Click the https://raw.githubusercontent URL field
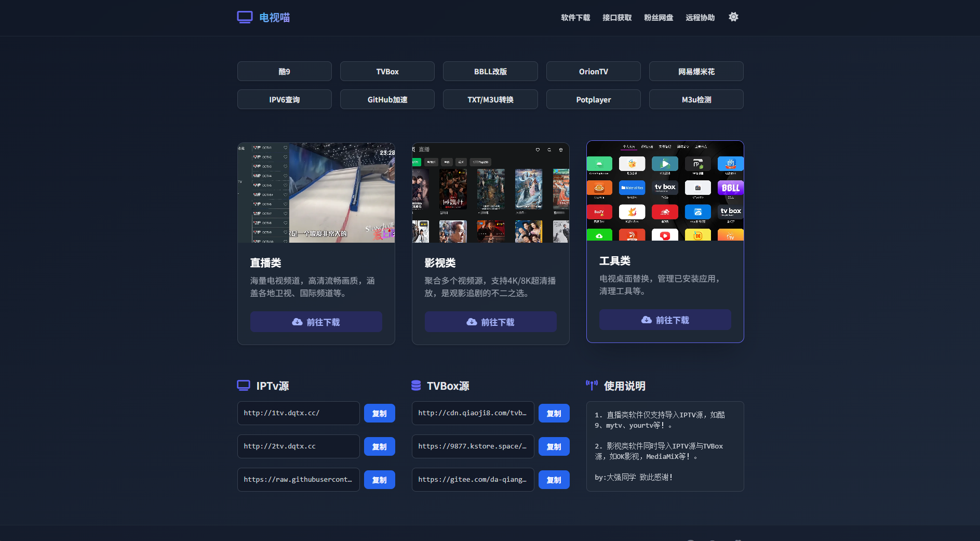This screenshot has height=541, width=980. 298,480
